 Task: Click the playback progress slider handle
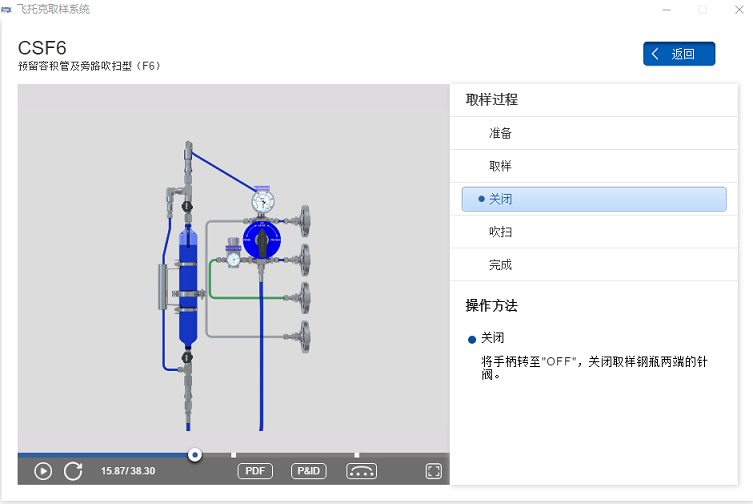pos(195,455)
